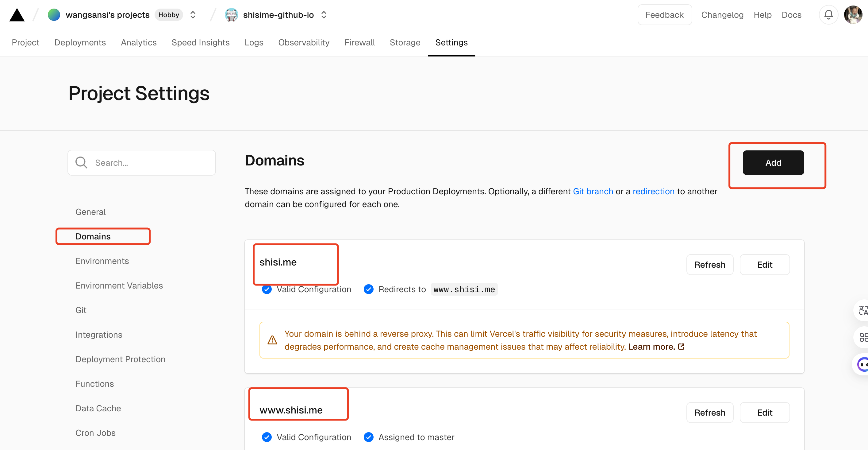This screenshot has width=868, height=450.
Task: Open the Docs link
Action: [791, 15]
